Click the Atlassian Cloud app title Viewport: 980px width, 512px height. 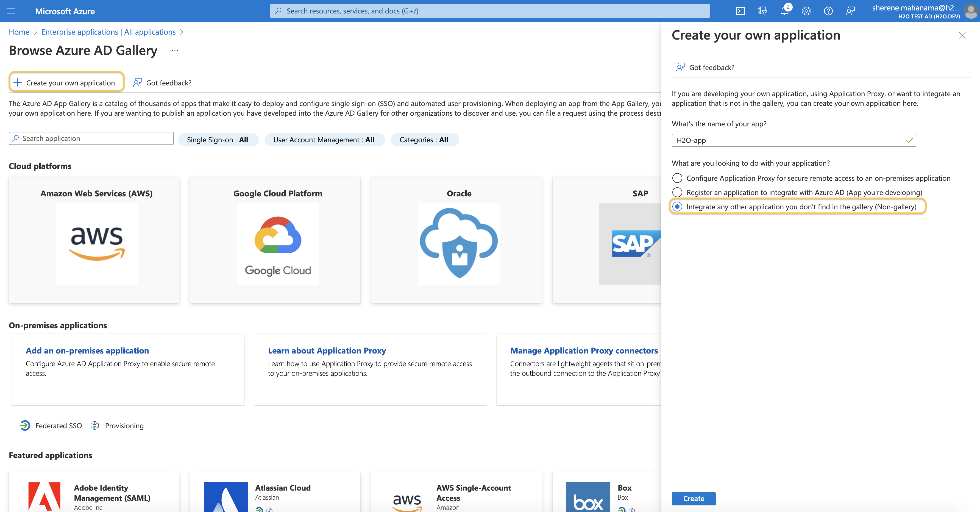[x=283, y=488]
